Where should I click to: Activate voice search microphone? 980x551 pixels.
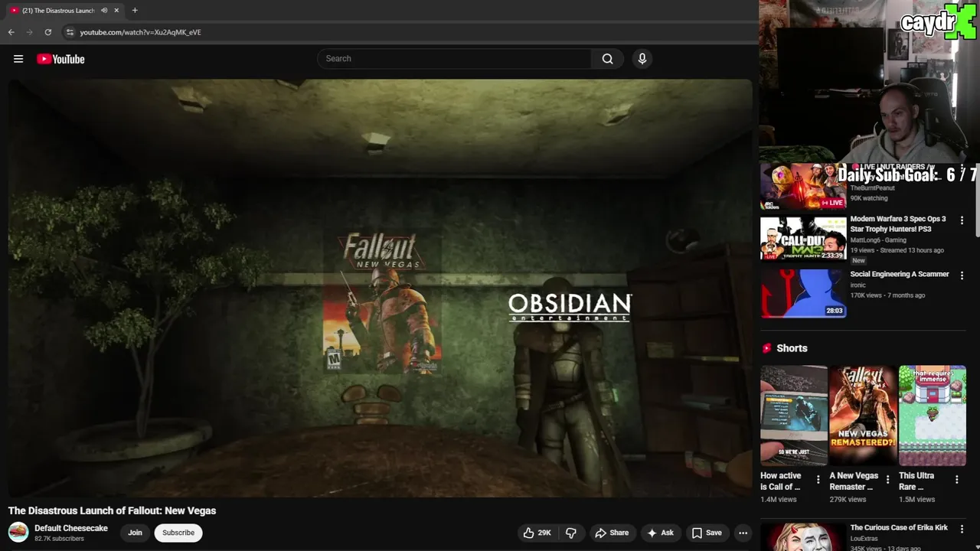coord(642,59)
